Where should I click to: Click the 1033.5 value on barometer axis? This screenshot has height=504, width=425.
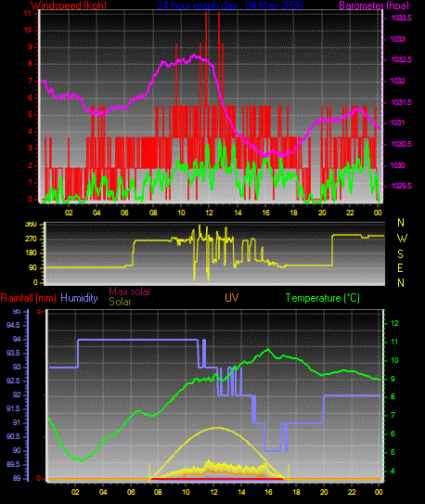401,18
